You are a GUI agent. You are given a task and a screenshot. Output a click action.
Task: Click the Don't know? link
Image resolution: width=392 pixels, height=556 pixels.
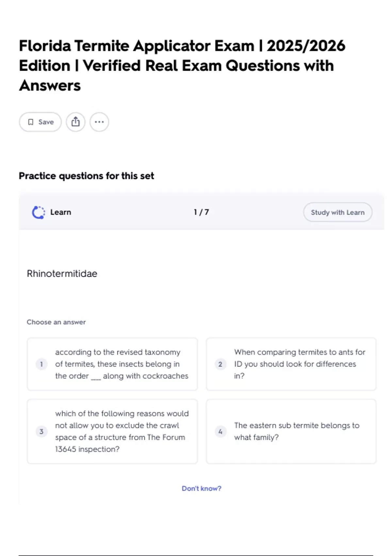point(202,488)
